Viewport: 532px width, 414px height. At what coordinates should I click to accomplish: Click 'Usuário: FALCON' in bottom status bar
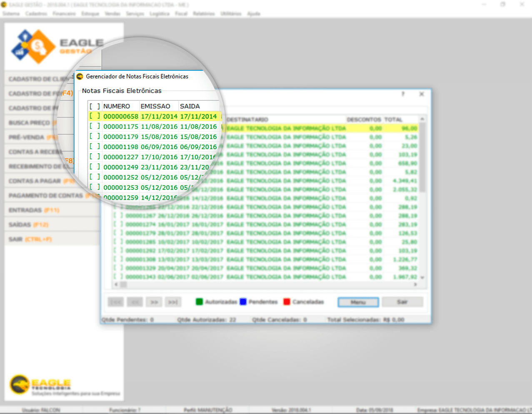tap(41, 410)
